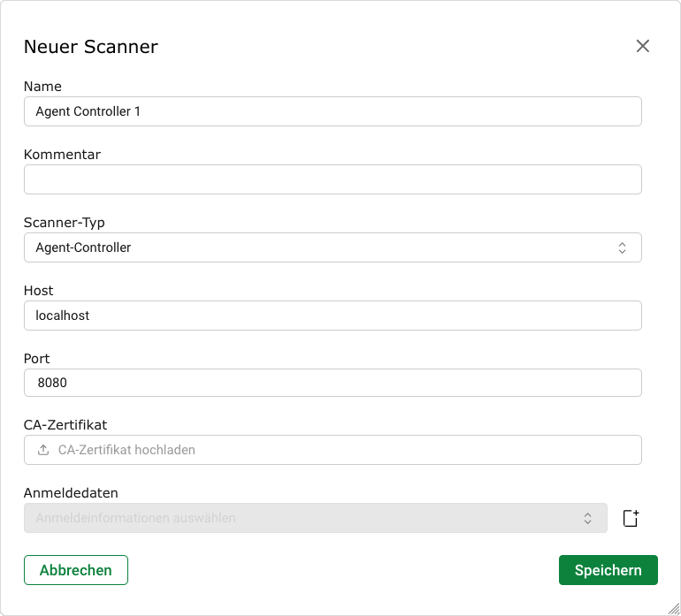Open the Scanner-Typ dropdown showing Agent-Controller
Screen dimensions: 681x616
tap(332, 248)
